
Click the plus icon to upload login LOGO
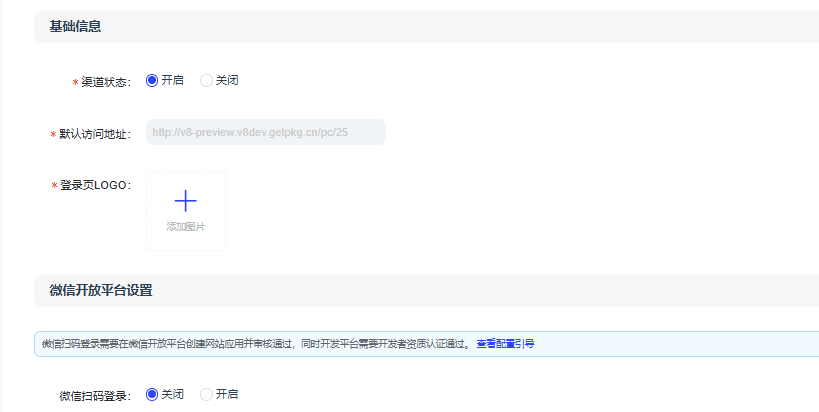185,201
